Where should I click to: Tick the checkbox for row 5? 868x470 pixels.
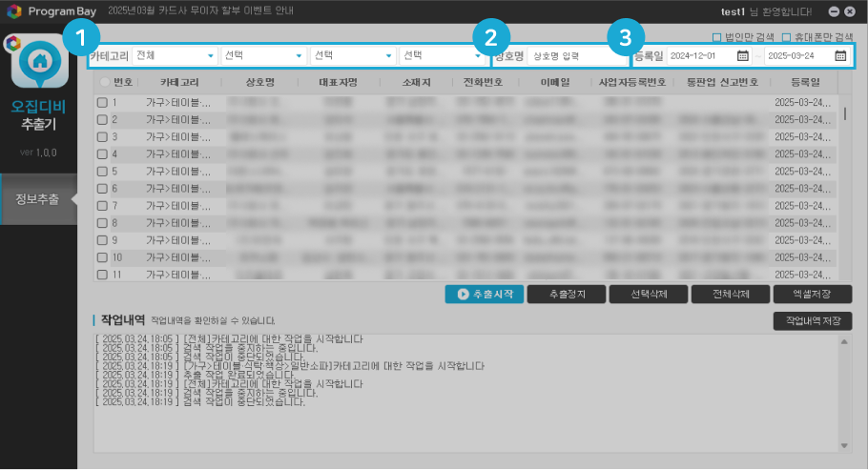pyautogui.click(x=103, y=172)
